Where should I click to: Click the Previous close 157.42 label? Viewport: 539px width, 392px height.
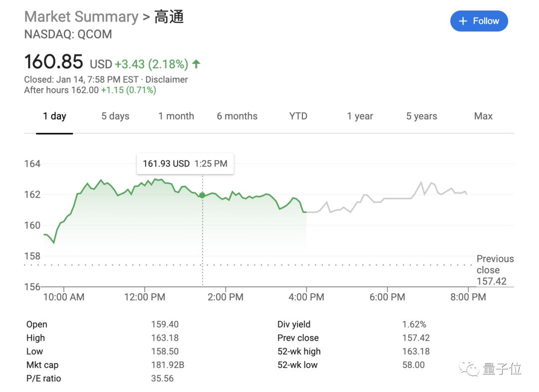pyautogui.click(x=494, y=270)
